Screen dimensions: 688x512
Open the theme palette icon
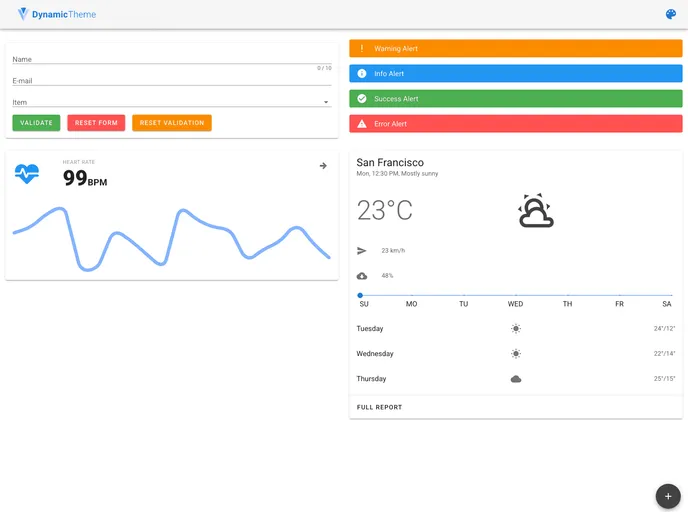click(670, 14)
